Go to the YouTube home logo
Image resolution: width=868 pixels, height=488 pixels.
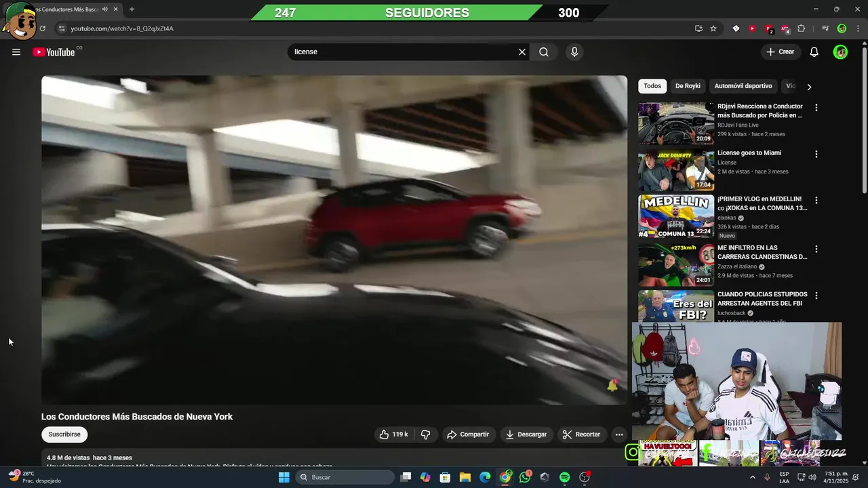coord(54,52)
